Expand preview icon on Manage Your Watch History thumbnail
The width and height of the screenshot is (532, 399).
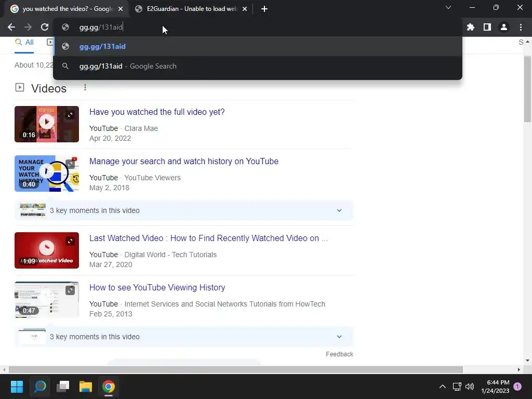(70, 164)
